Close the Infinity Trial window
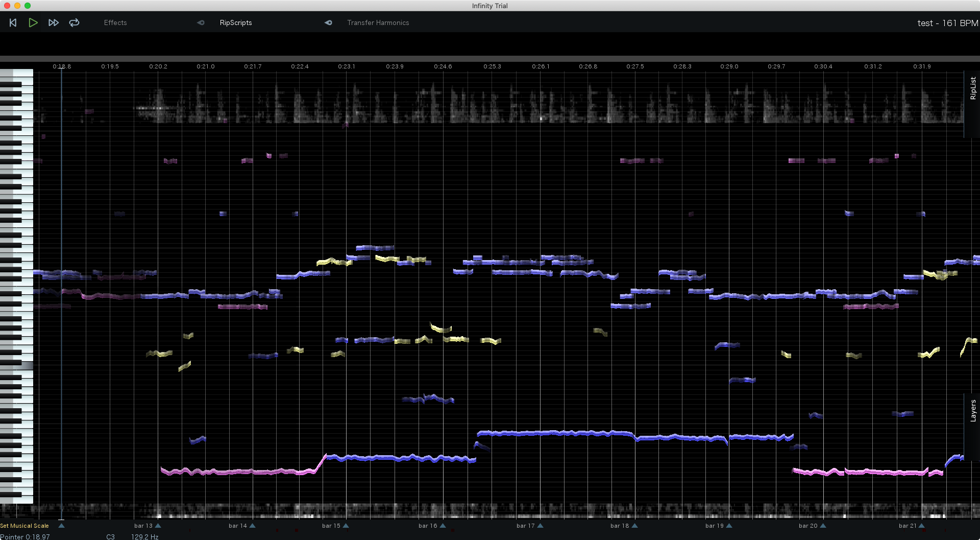 7,6
